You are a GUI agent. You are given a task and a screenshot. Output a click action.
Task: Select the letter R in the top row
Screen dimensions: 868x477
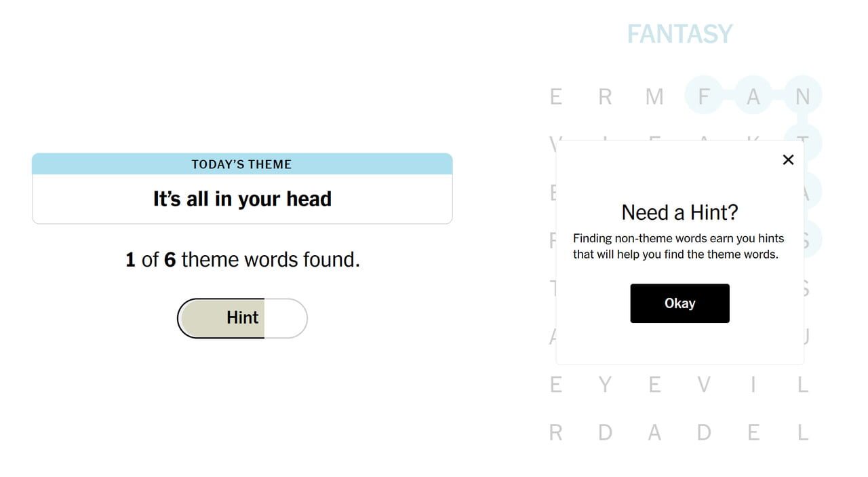(x=604, y=96)
